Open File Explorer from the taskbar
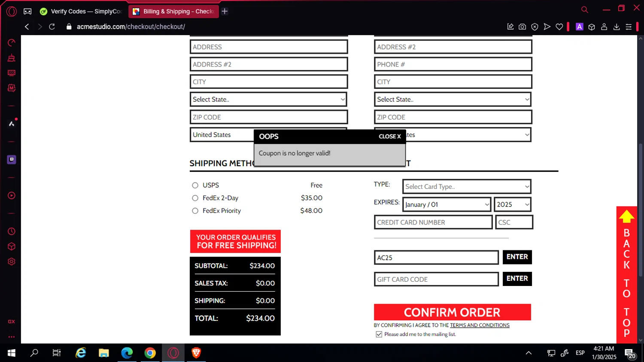Image resolution: width=644 pixels, height=362 pixels. (103, 353)
